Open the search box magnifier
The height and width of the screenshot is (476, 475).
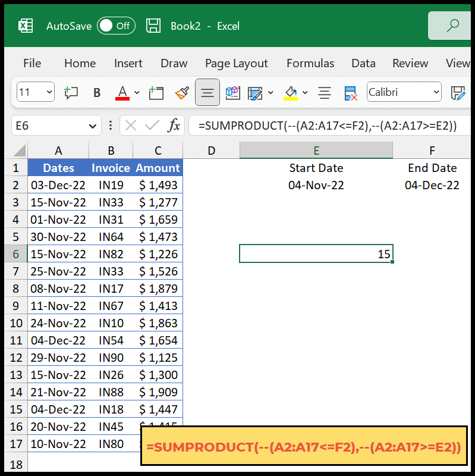click(452, 26)
